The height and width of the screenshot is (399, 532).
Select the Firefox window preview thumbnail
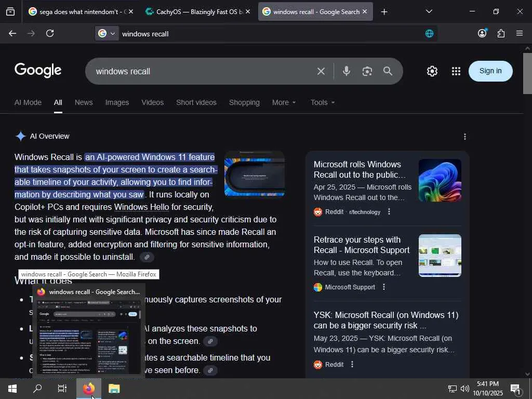click(88, 336)
